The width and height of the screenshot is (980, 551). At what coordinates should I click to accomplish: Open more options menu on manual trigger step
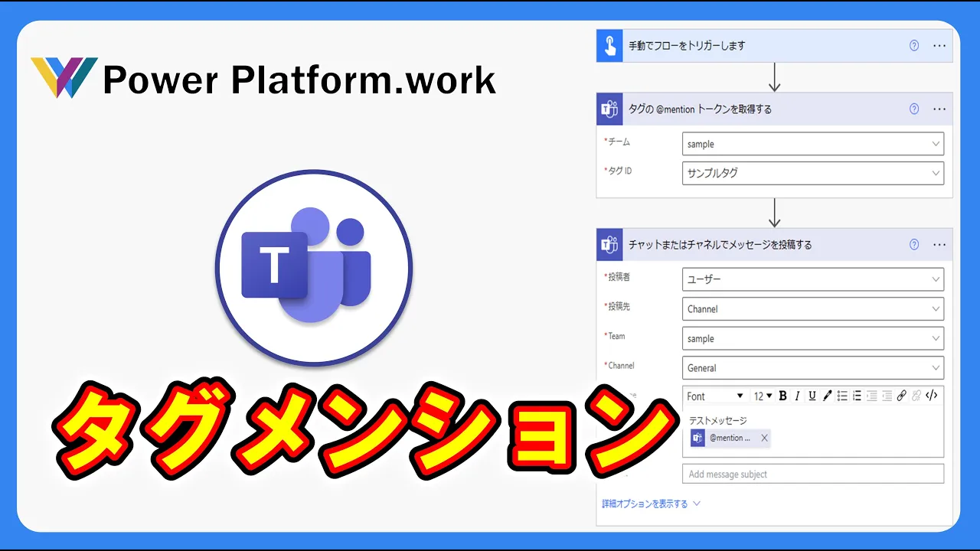click(939, 46)
